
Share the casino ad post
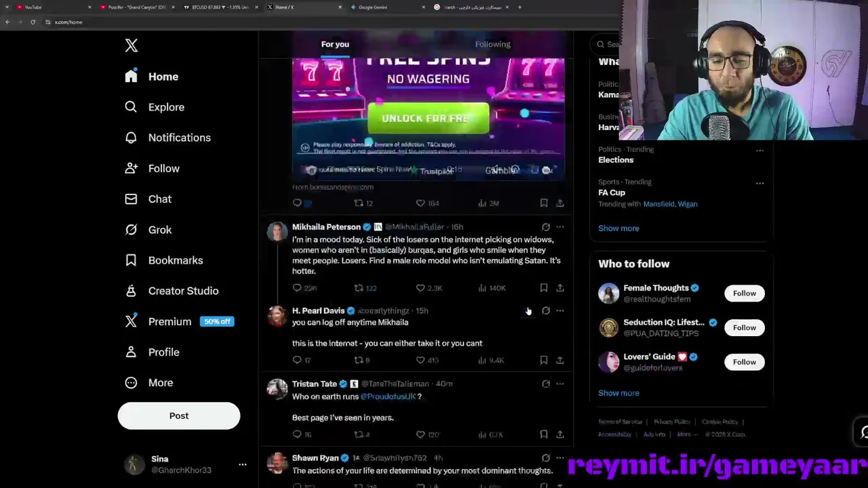pyautogui.click(x=560, y=203)
